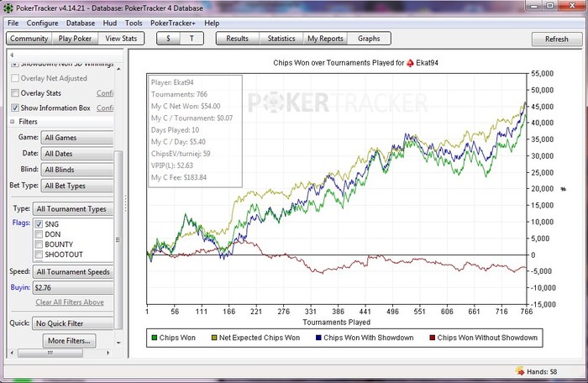Open the Statistics tab

281,39
